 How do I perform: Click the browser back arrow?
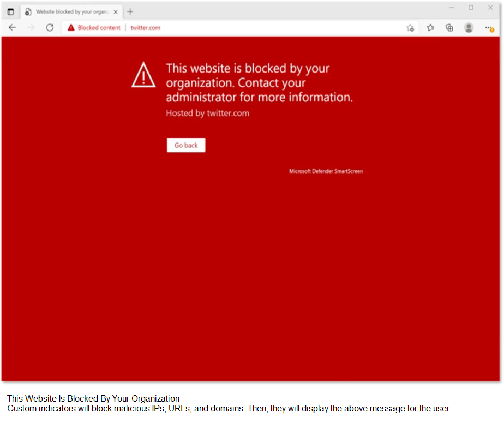tap(13, 28)
